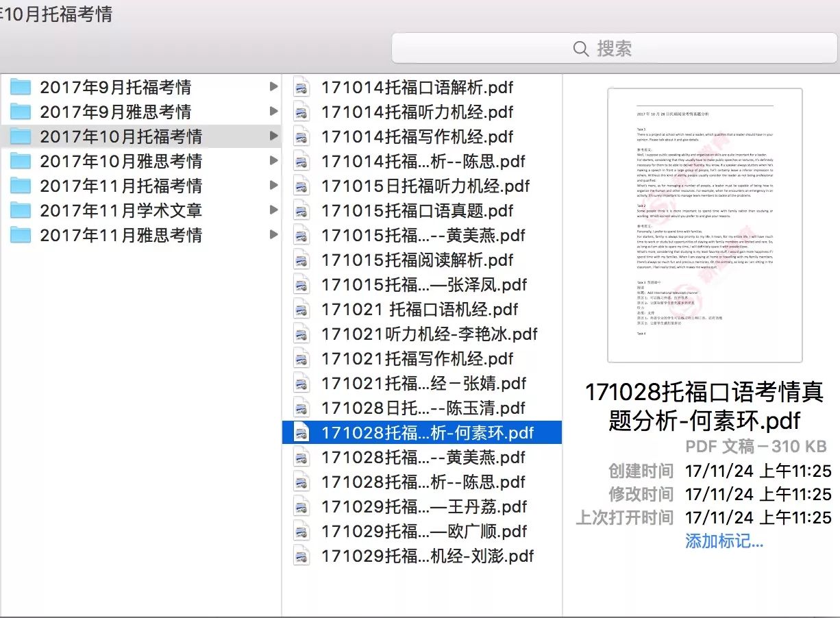
Task: Select the 2017年11月学术文章 folder name
Action: (x=121, y=210)
